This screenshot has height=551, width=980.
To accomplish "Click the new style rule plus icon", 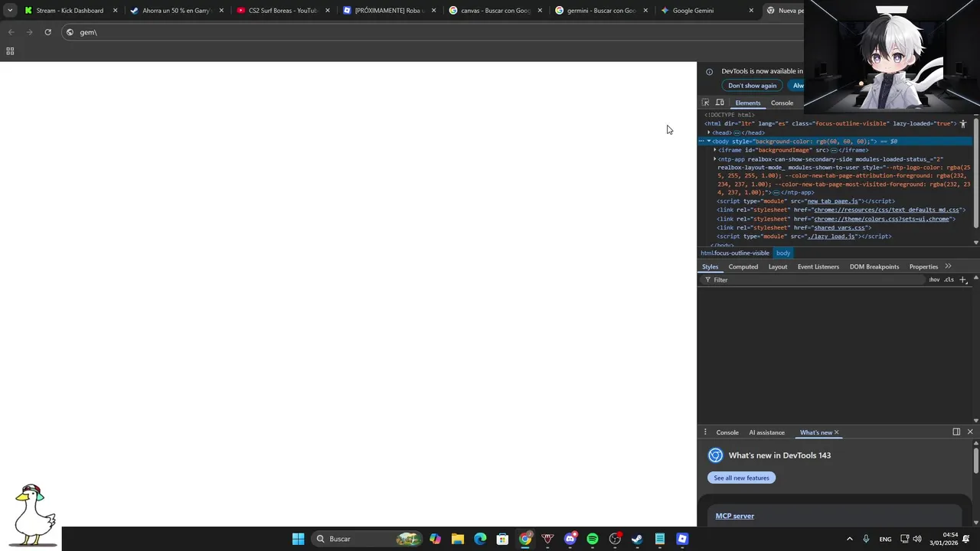I will pyautogui.click(x=963, y=279).
